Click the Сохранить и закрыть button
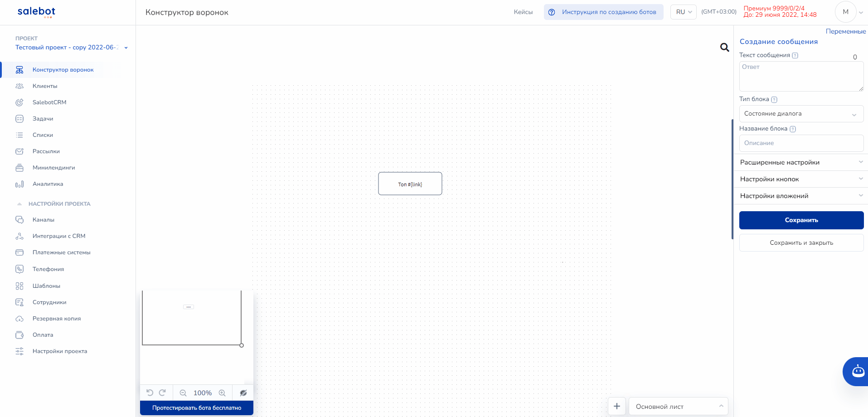This screenshot has height=417, width=868. (801, 242)
